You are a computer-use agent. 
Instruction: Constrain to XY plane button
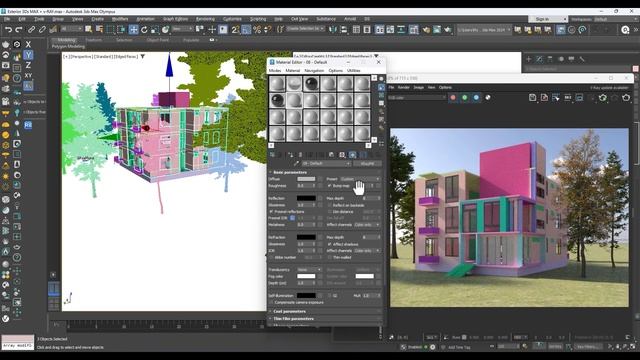point(28,76)
